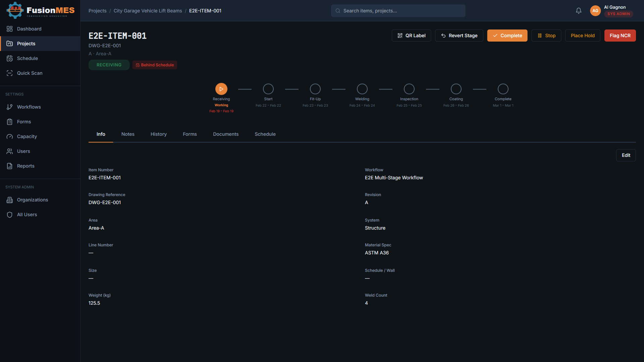644x362 pixels.
Task: Click the search items input field
Action: [x=398, y=11]
